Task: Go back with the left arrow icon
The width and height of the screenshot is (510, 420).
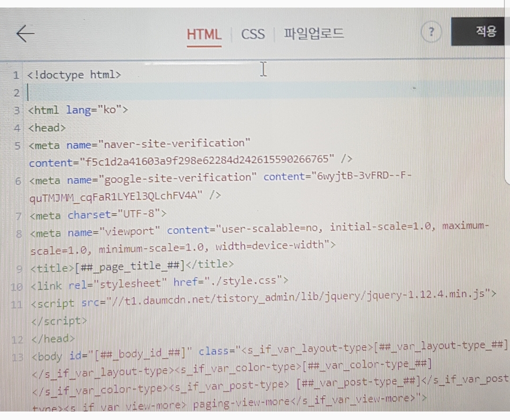Action: (25, 33)
